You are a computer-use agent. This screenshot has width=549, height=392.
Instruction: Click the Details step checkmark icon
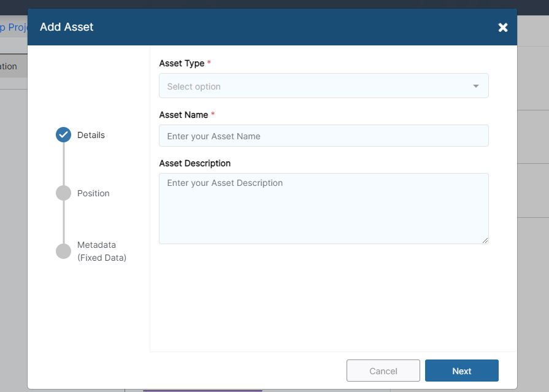tap(63, 135)
